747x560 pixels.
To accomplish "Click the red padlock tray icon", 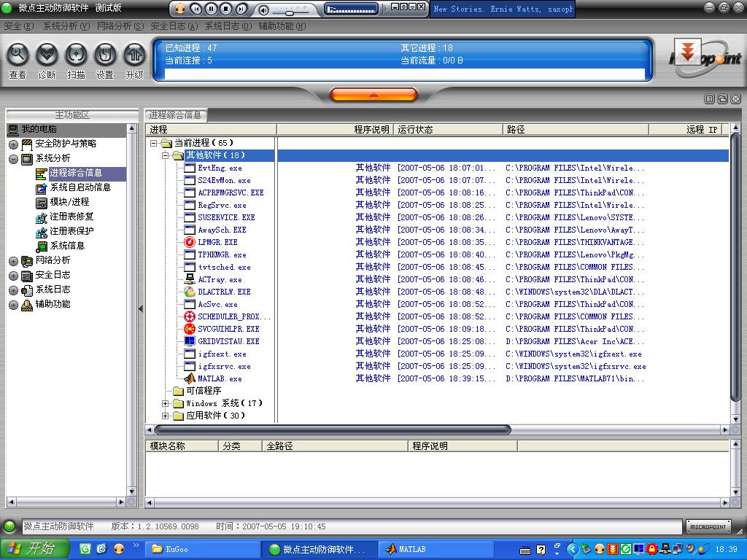I will click(651, 549).
